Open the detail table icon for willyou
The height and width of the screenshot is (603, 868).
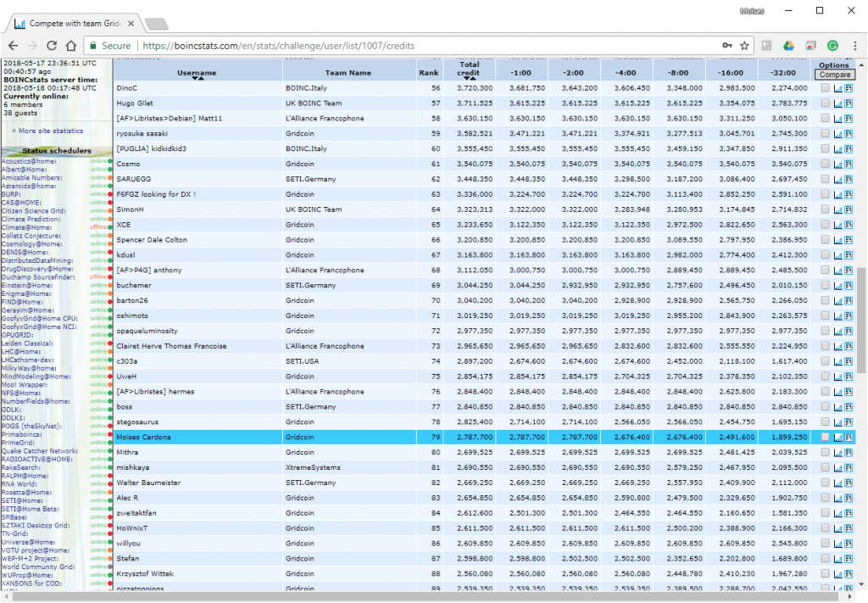(x=849, y=543)
